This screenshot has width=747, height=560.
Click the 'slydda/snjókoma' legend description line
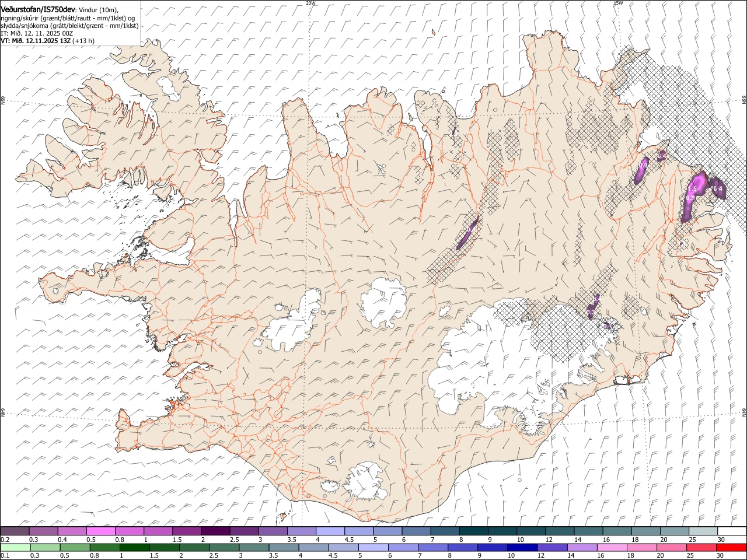70,26
